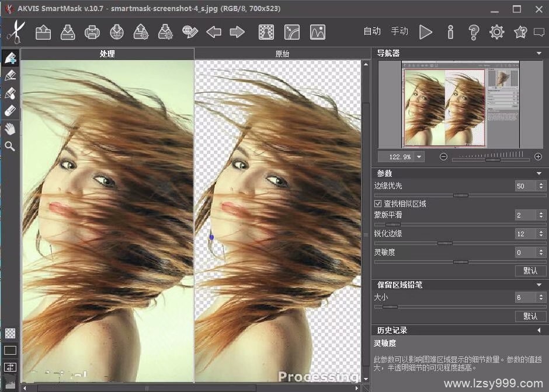Click the redo right arrow icon
Image resolution: width=549 pixels, height=392 pixels.
click(x=237, y=32)
